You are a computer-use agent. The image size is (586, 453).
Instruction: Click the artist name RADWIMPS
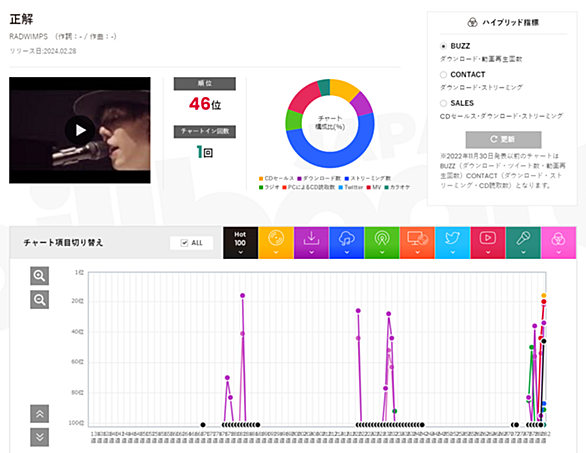(28, 37)
